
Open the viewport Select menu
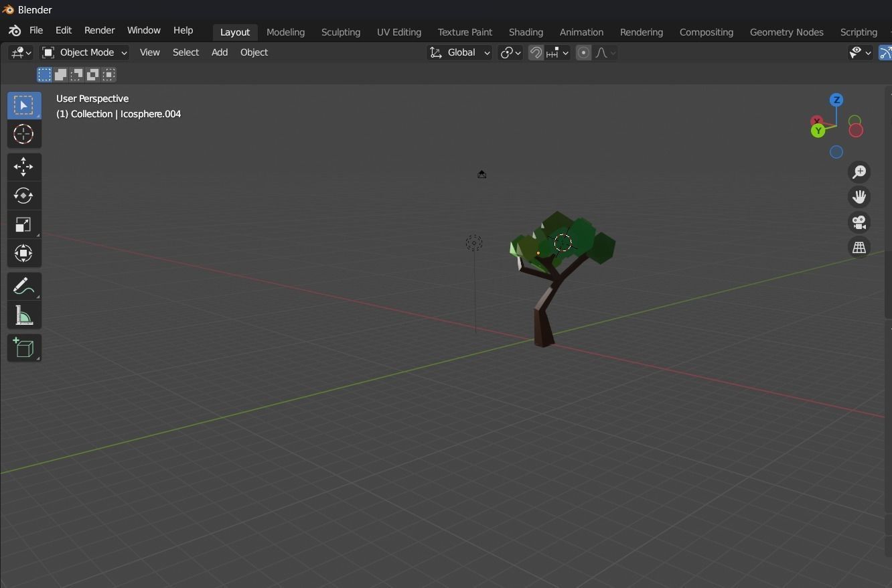point(186,52)
